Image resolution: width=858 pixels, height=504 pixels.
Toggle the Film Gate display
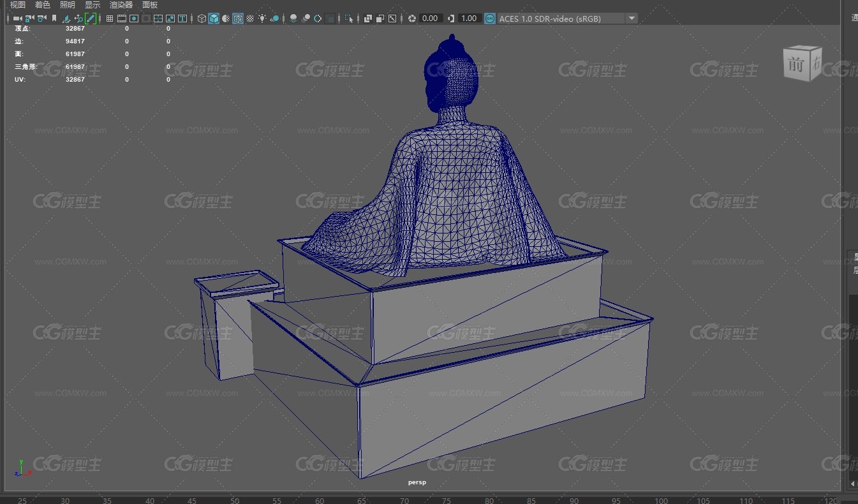(122, 19)
